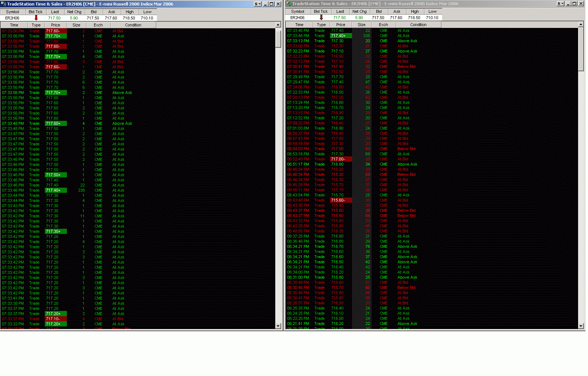Click the Size column header in the left window
The image size is (588, 376).
click(x=76, y=25)
